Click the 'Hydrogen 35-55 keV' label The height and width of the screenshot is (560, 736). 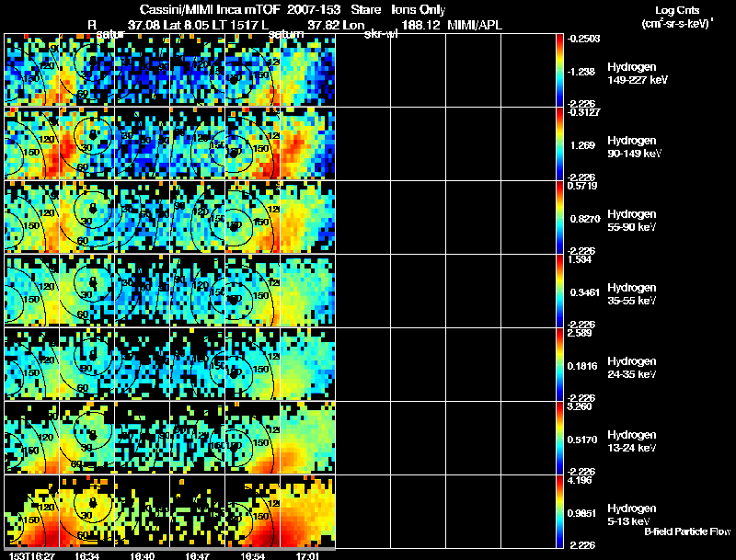click(632, 294)
